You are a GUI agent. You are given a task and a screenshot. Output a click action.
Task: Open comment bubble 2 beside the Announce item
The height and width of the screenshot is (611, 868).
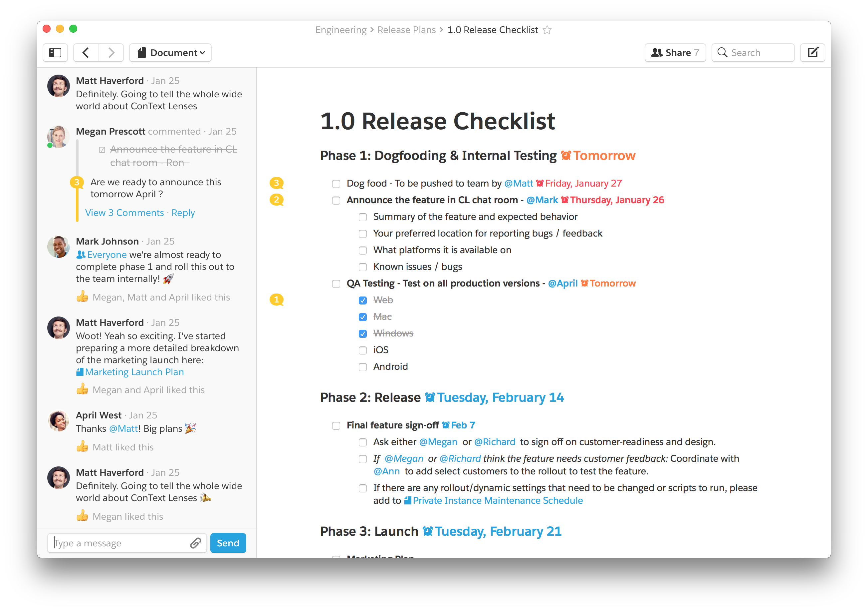click(x=276, y=200)
